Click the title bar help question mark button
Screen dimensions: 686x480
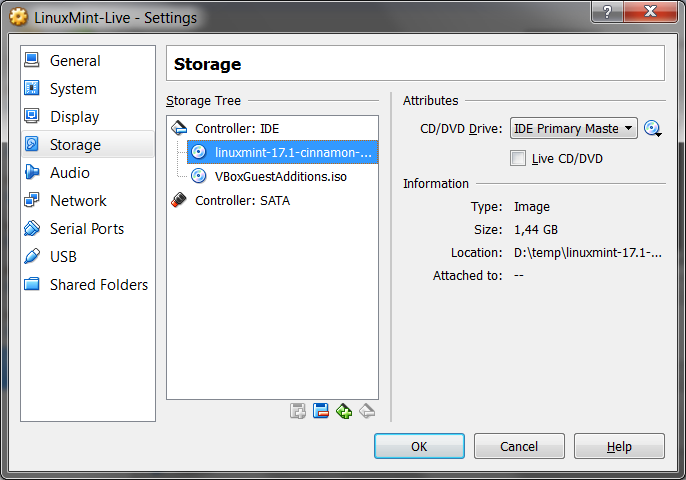(607, 11)
